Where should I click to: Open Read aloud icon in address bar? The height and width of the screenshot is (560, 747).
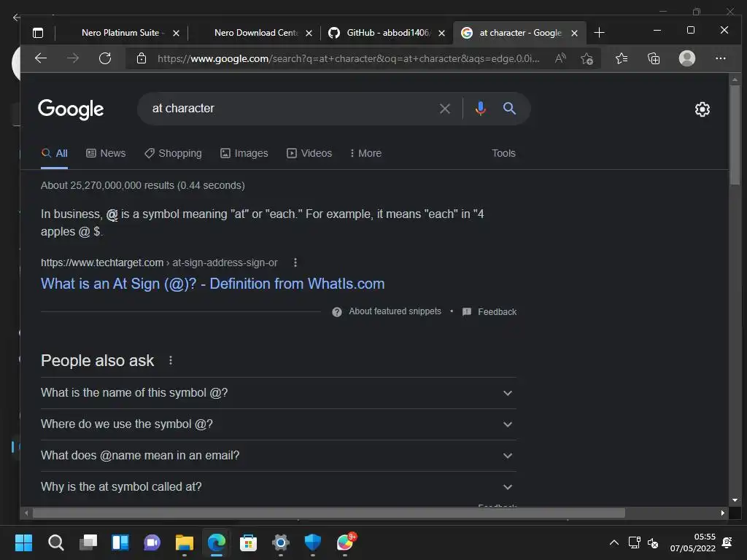(560, 58)
